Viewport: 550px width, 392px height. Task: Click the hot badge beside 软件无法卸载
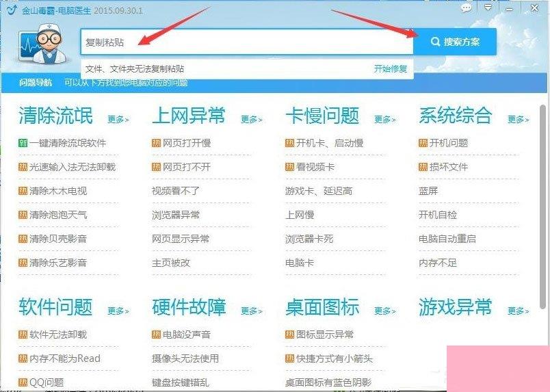23,335
